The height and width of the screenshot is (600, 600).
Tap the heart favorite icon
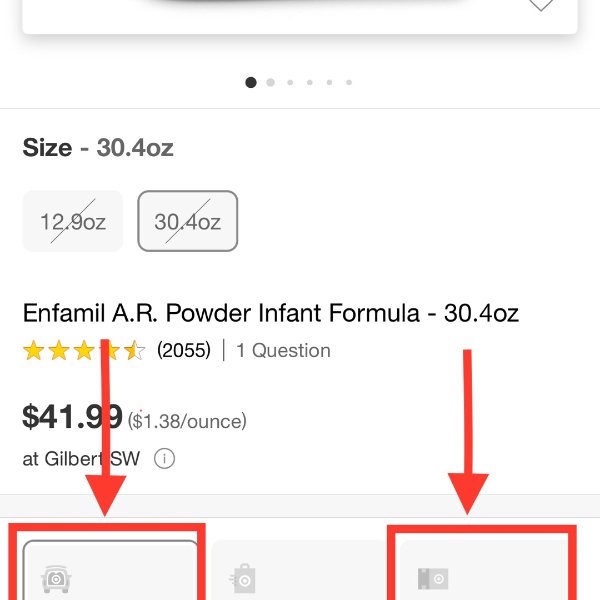(x=540, y=5)
